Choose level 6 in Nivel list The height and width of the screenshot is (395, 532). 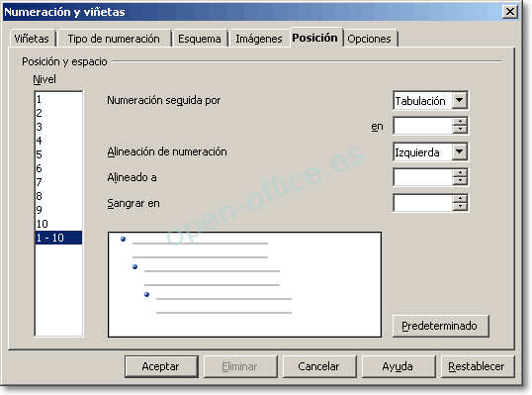[x=58, y=168]
